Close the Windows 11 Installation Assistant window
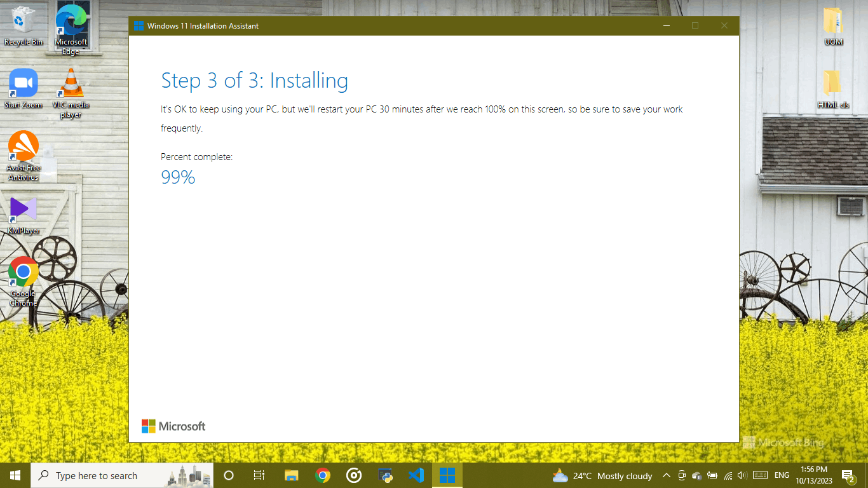Image resolution: width=868 pixels, height=488 pixels. point(724,26)
